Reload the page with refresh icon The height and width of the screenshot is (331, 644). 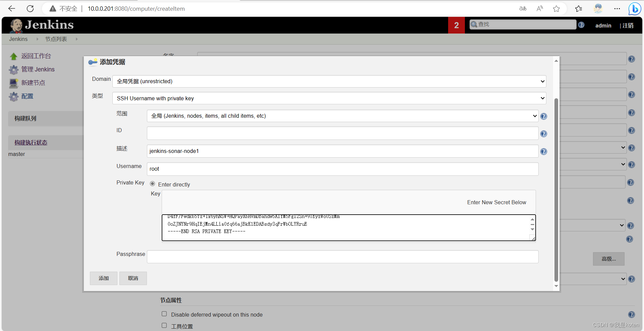pyautogui.click(x=30, y=9)
